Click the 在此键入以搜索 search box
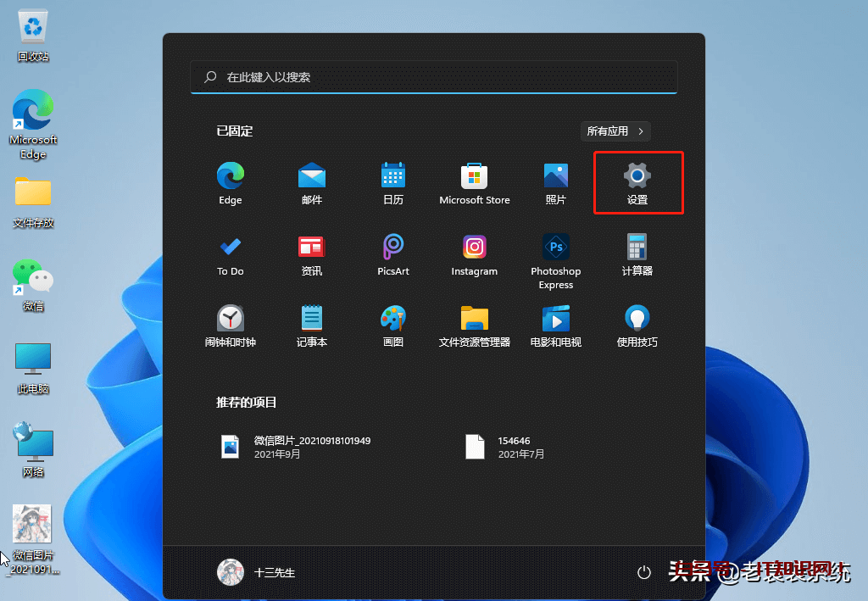Image resolution: width=868 pixels, height=601 pixels. pos(434,77)
